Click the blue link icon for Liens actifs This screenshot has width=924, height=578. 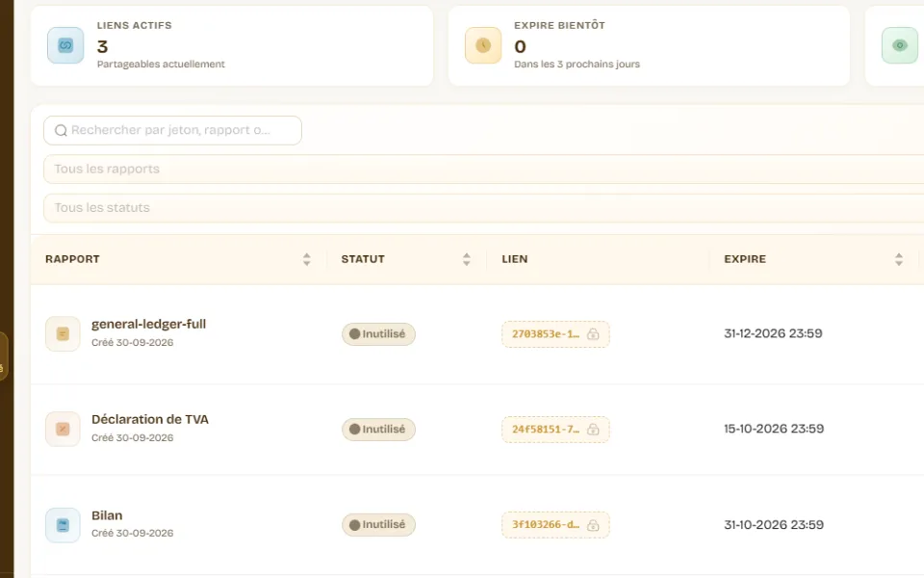click(x=65, y=45)
